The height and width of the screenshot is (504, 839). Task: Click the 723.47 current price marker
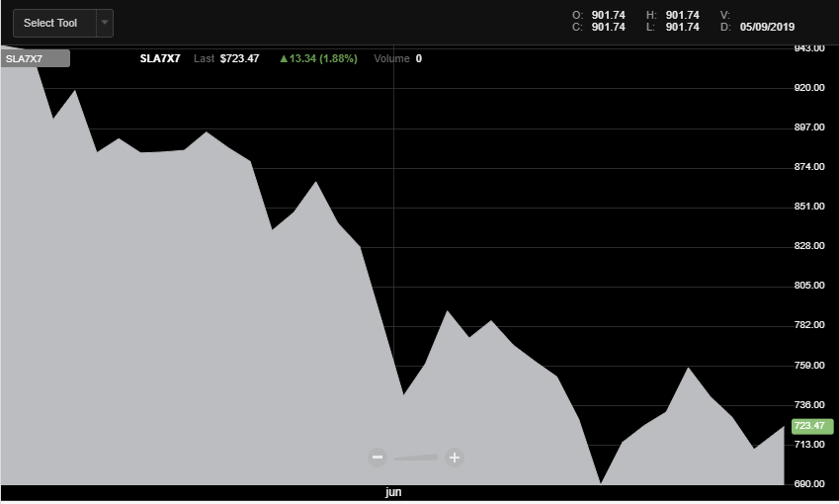[x=812, y=426]
